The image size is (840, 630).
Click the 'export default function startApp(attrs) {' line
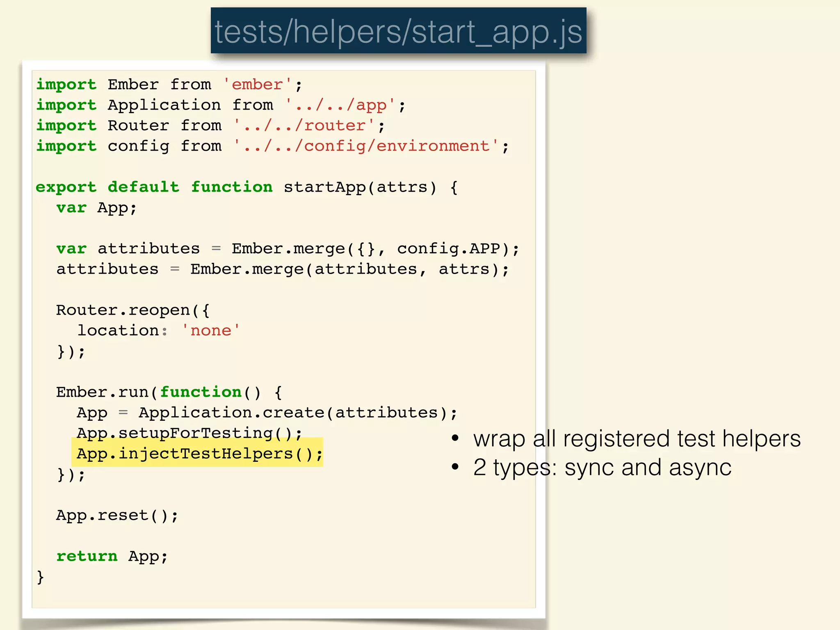tap(247, 187)
